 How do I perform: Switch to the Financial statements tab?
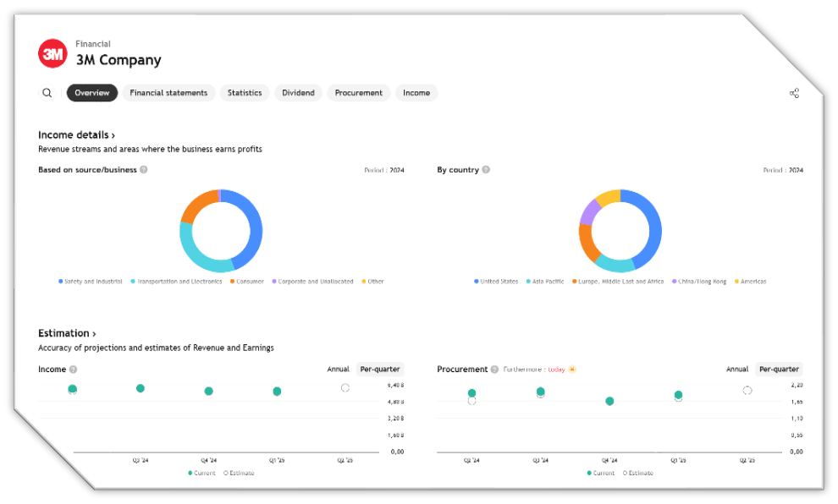pos(168,93)
